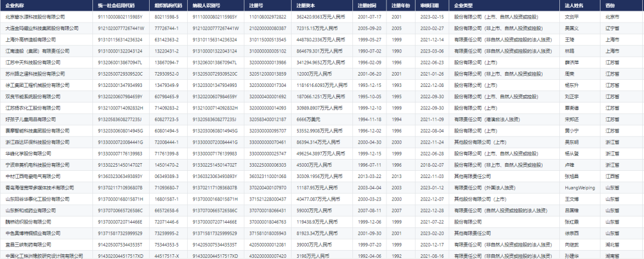
Task: Click registered capital 6666万美元
Action: pyautogui.click(x=309, y=119)
